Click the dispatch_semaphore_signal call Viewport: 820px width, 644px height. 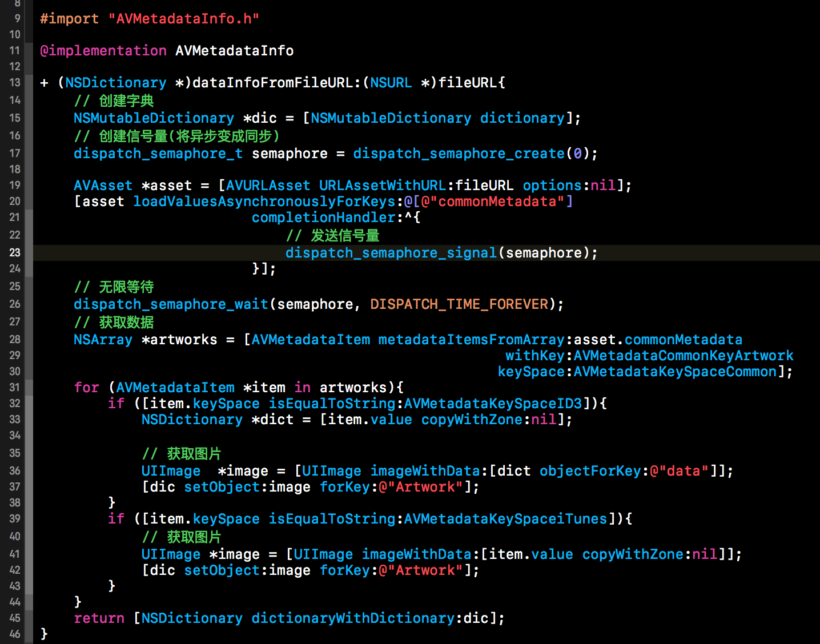pyautogui.click(x=391, y=253)
